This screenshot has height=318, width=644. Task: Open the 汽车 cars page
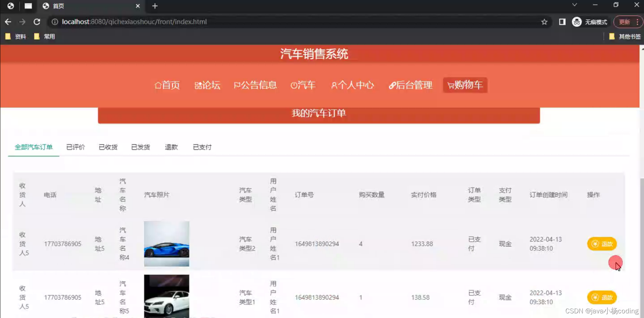click(x=303, y=85)
